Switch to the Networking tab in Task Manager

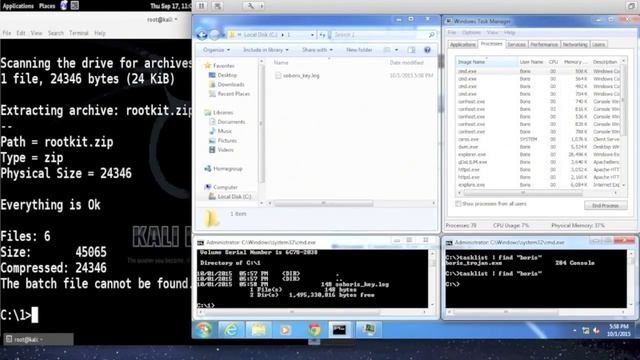point(575,44)
